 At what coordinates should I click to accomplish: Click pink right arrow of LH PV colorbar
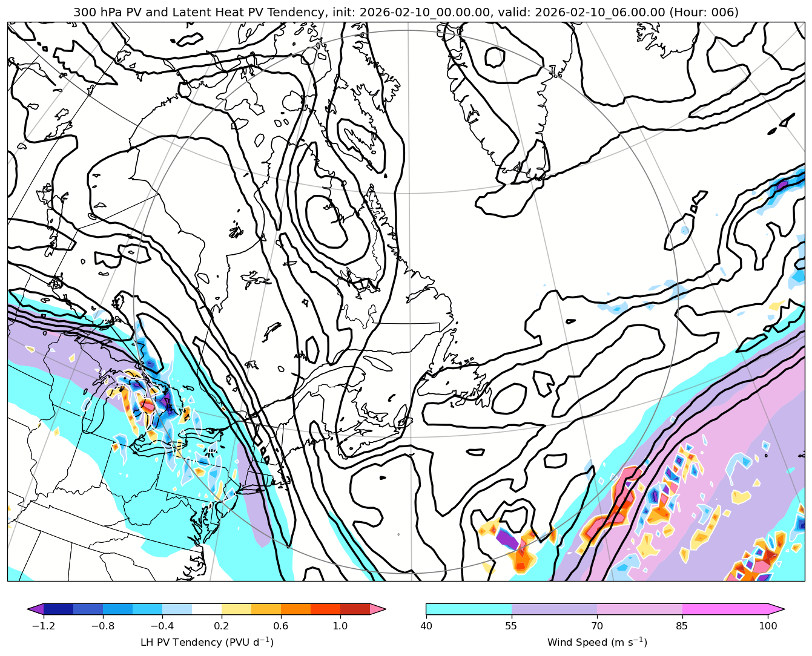tap(378, 609)
